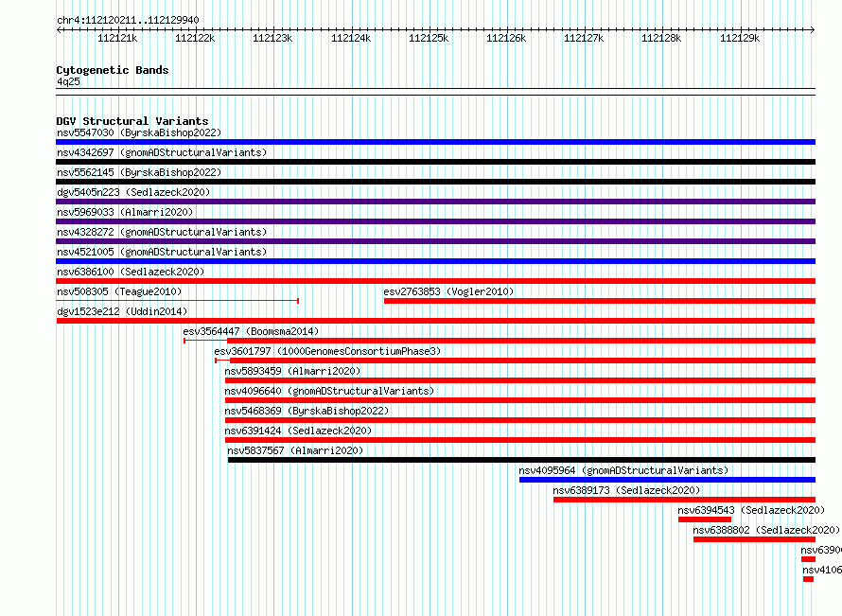This screenshot has width=842, height=616.
Task: Click esv3601797 (1000GenomesConsortiumPhase3) label
Action: tap(327, 351)
